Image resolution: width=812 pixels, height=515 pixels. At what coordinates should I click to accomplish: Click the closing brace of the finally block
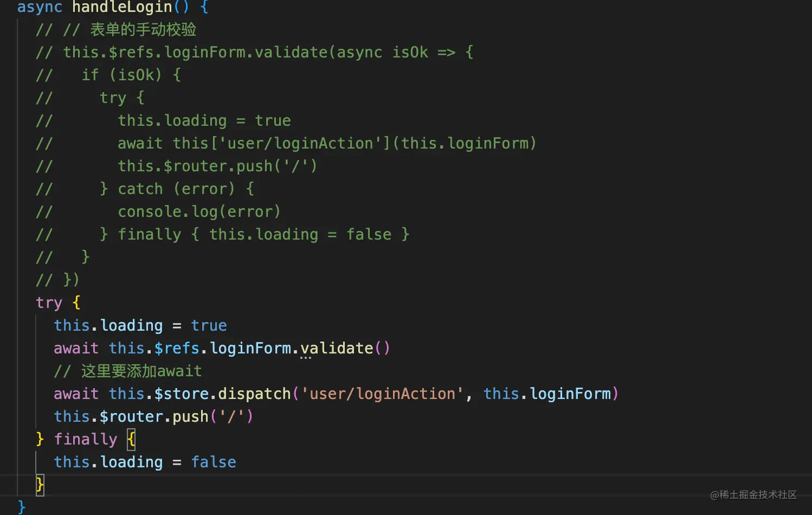(40, 484)
